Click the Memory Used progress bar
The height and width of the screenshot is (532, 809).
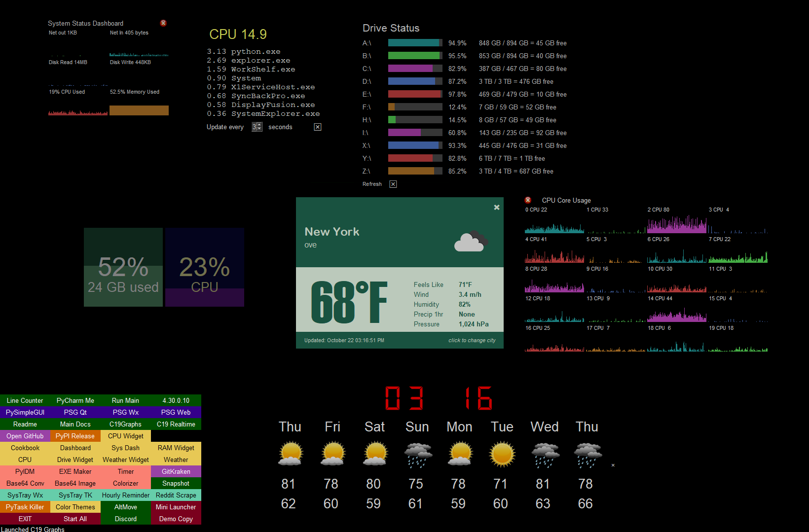click(x=139, y=110)
